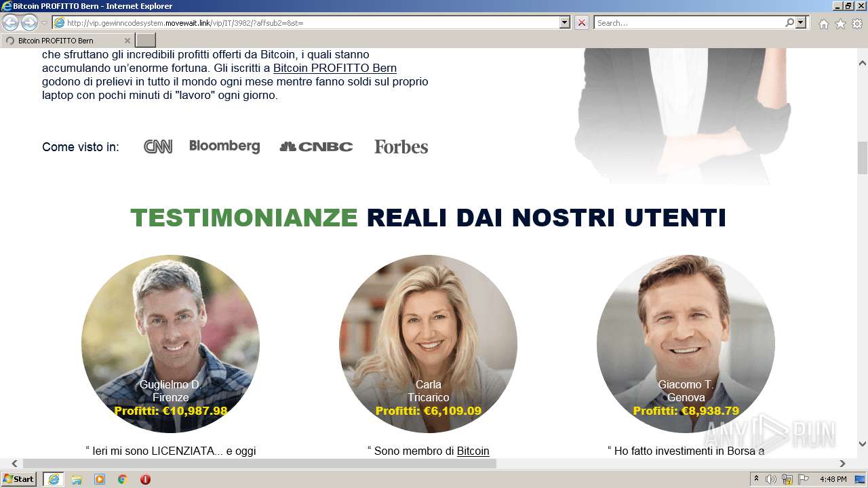The image size is (868, 488).
Task: Click the Come visto in label
Action: point(81,147)
